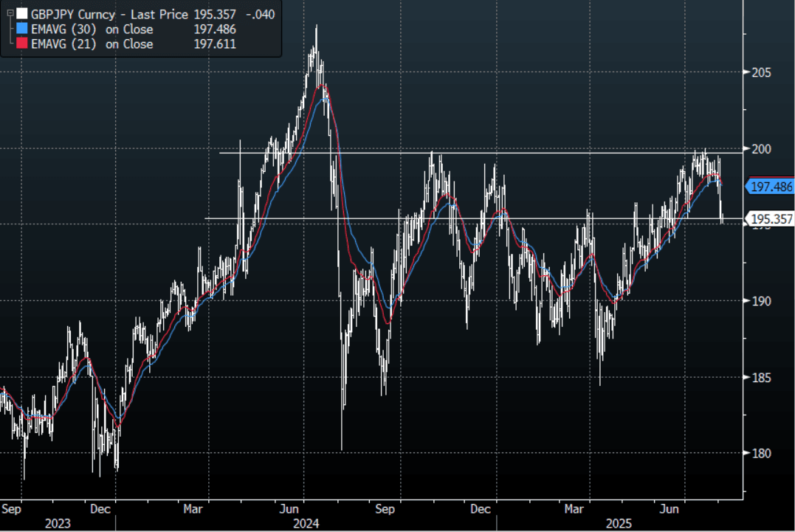Click the Dec label beside 2023 on axis

[x=100, y=508]
